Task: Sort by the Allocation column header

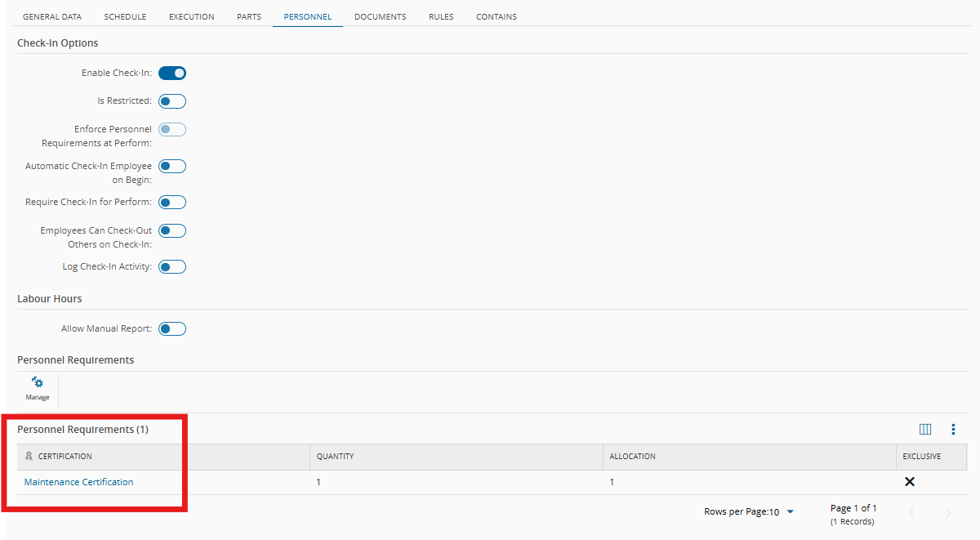Action: 749,457
